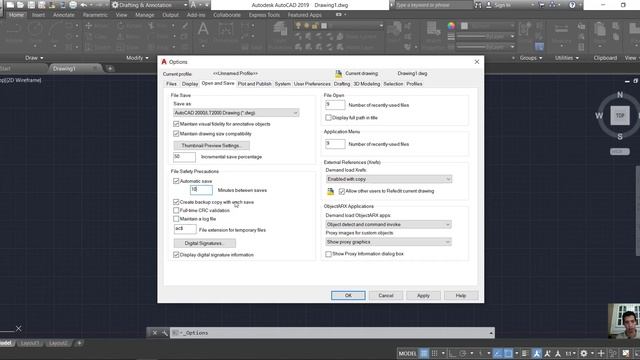
Task: Click the TOP face of the ViewCube
Action: pyautogui.click(x=620, y=116)
